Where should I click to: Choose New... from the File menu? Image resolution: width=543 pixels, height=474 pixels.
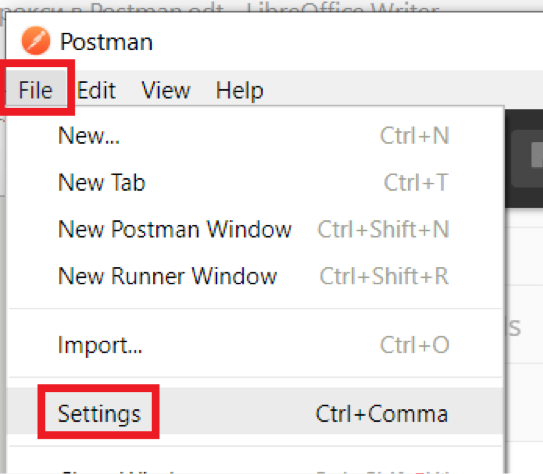255,135
